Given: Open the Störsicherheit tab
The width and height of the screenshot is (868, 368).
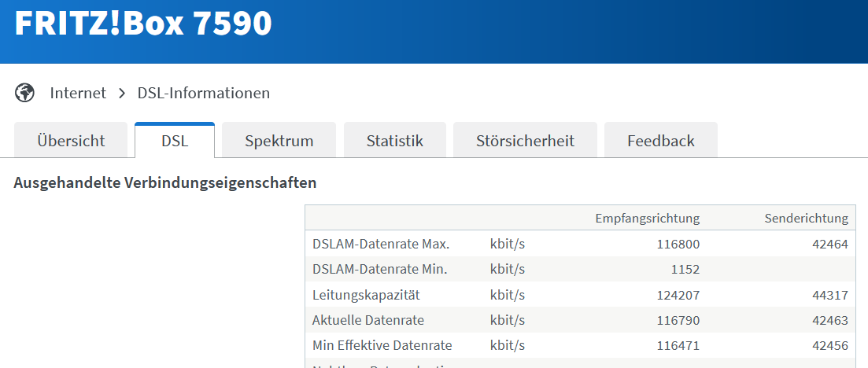Looking at the screenshot, I should 526,141.
